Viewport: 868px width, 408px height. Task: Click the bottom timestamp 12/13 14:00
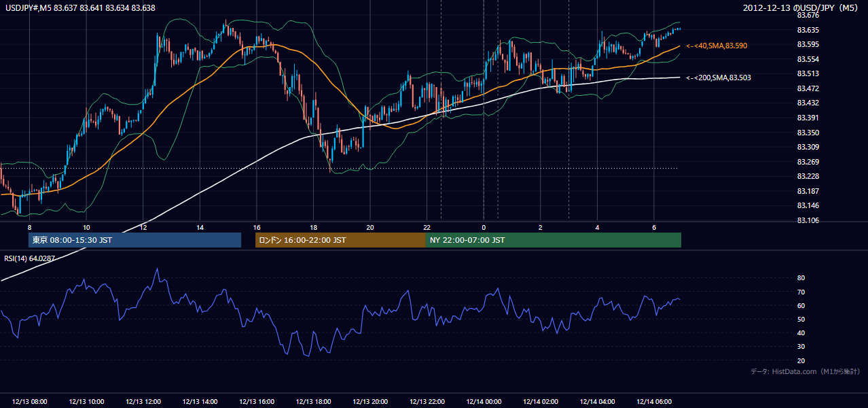coord(200,402)
